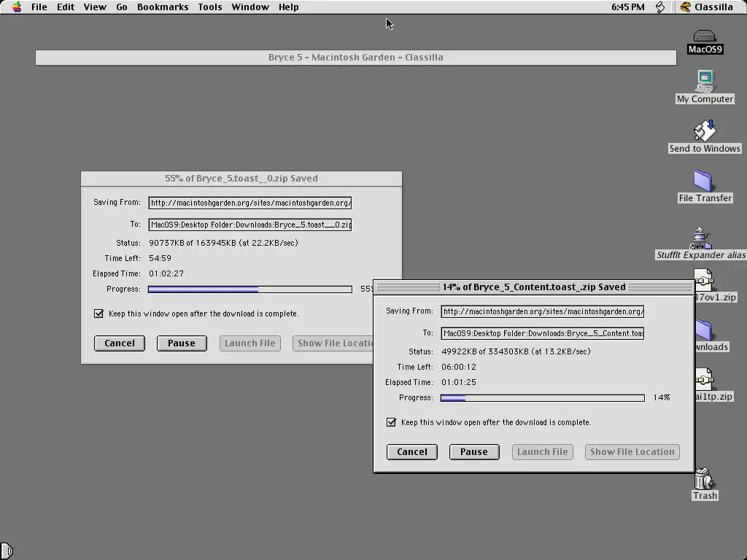This screenshot has width=747, height=560.
Task: Open the Bookmarks menu
Action: point(163,7)
